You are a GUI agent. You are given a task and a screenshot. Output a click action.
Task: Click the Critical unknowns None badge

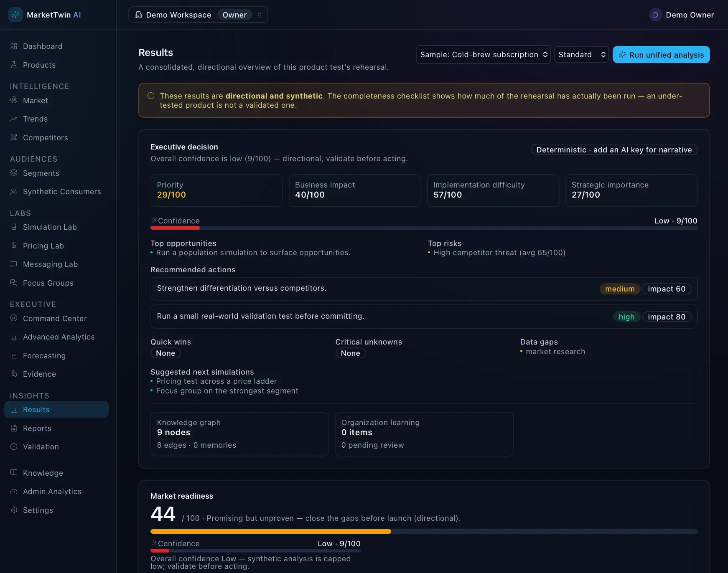350,353
